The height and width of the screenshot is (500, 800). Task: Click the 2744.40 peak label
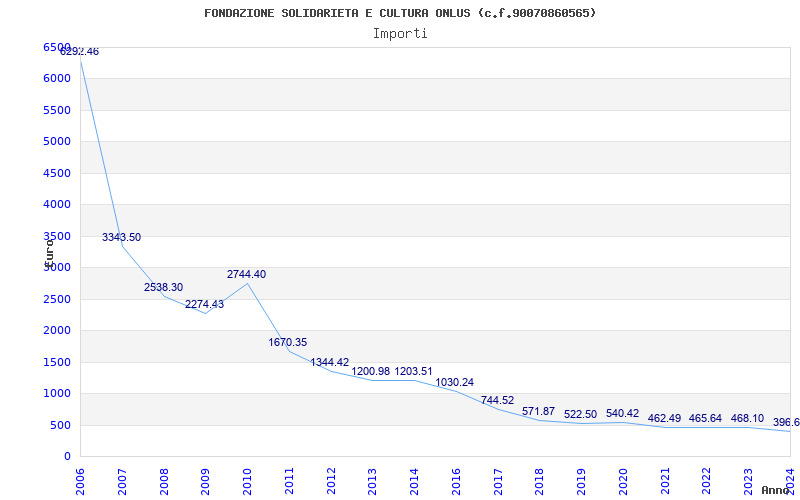point(246,274)
